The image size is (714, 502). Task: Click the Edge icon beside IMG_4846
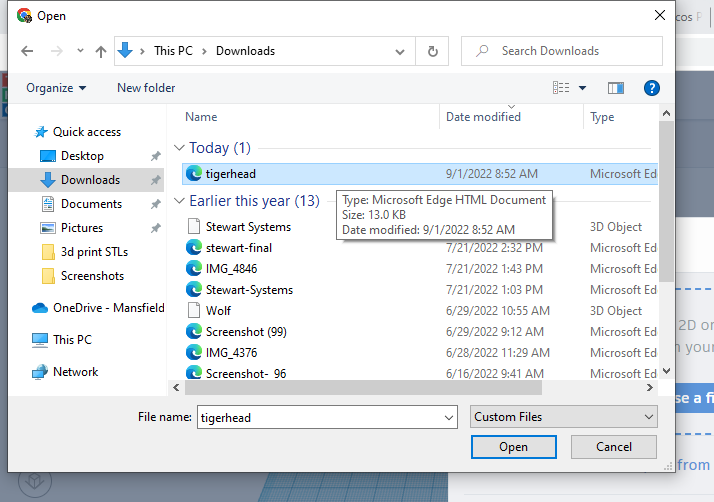click(194, 268)
